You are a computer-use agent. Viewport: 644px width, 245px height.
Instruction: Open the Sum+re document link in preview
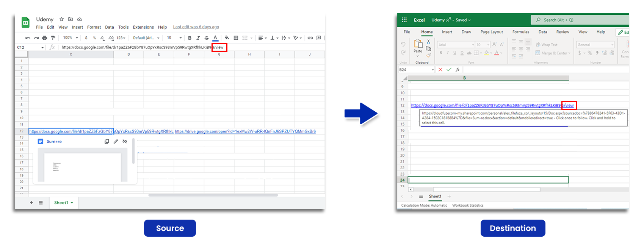pos(54,142)
